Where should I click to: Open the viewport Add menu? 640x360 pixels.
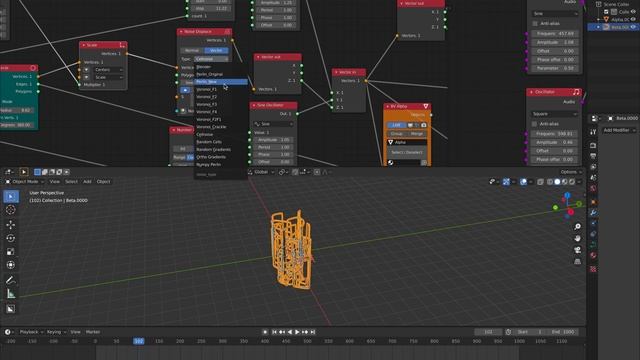pyautogui.click(x=87, y=182)
